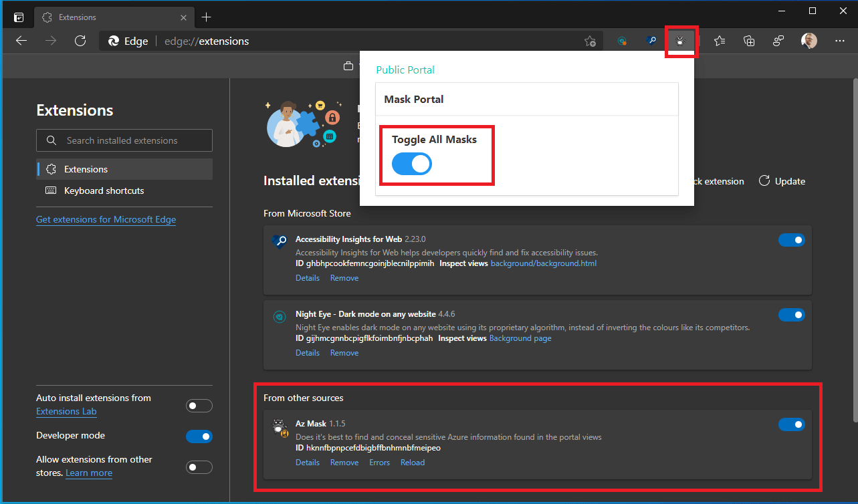Refresh the extensions page

point(80,41)
